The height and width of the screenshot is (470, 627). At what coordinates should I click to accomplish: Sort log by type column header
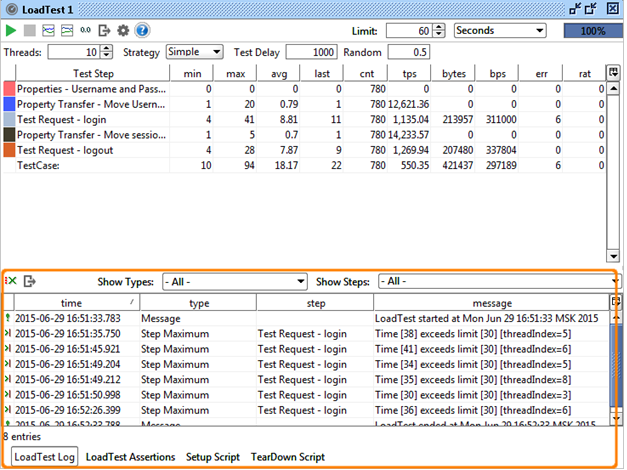[198, 303]
